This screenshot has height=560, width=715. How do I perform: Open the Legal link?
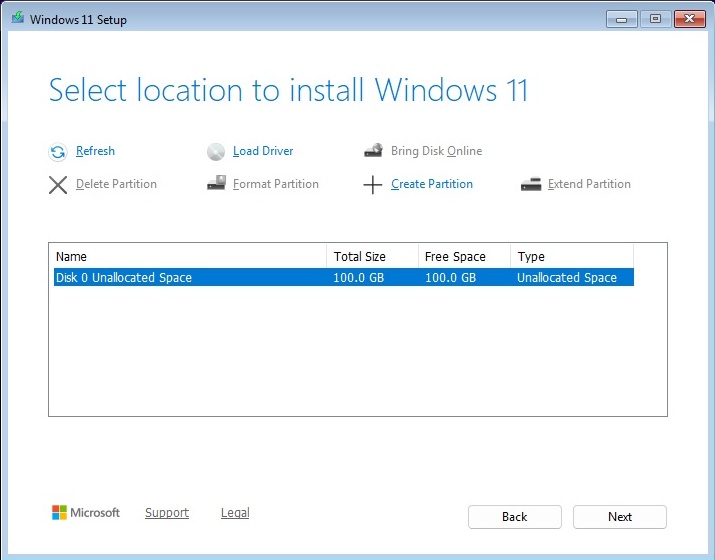tap(235, 513)
